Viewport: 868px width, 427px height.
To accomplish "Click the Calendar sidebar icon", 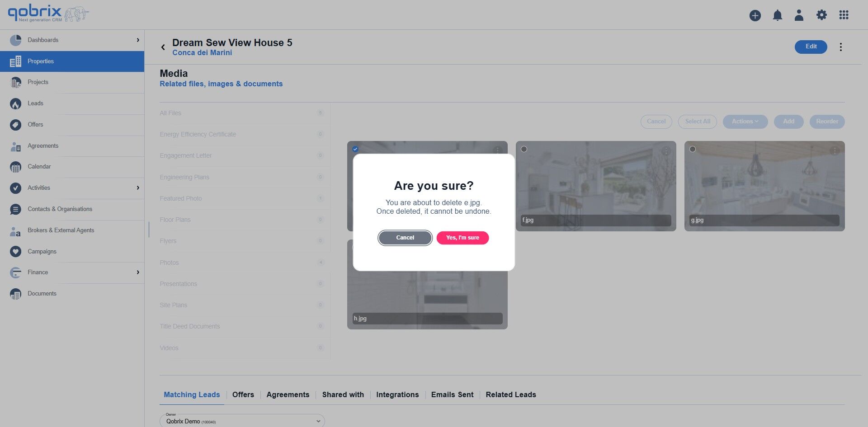I will tap(15, 167).
